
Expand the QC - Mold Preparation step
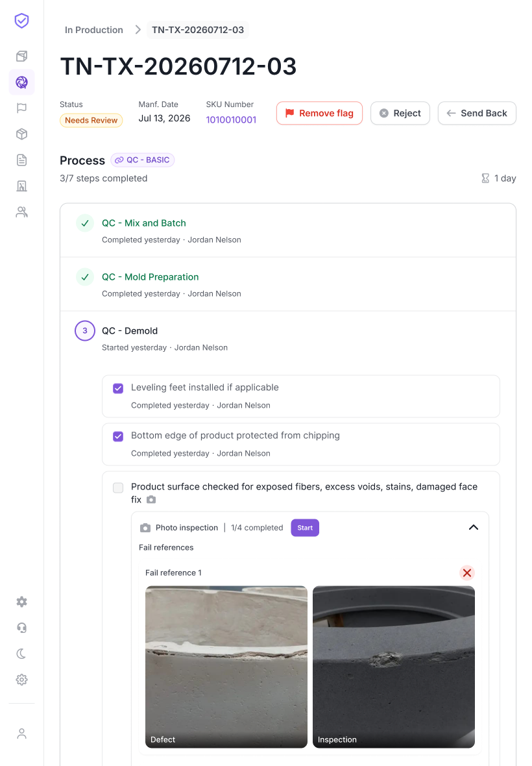click(x=288, y=284)
